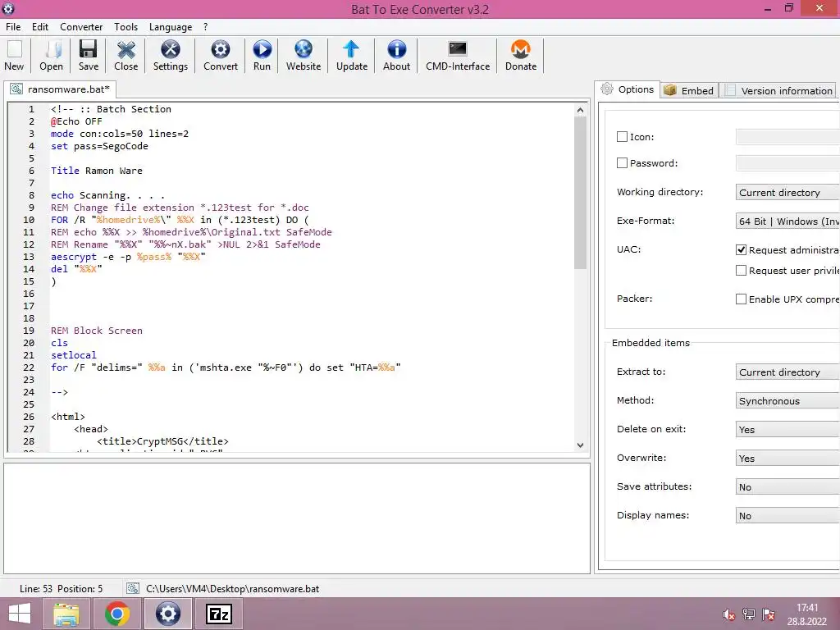840x630 pixels.
Task: Click line 26 '<html>' tag
Action: (68, 417)
